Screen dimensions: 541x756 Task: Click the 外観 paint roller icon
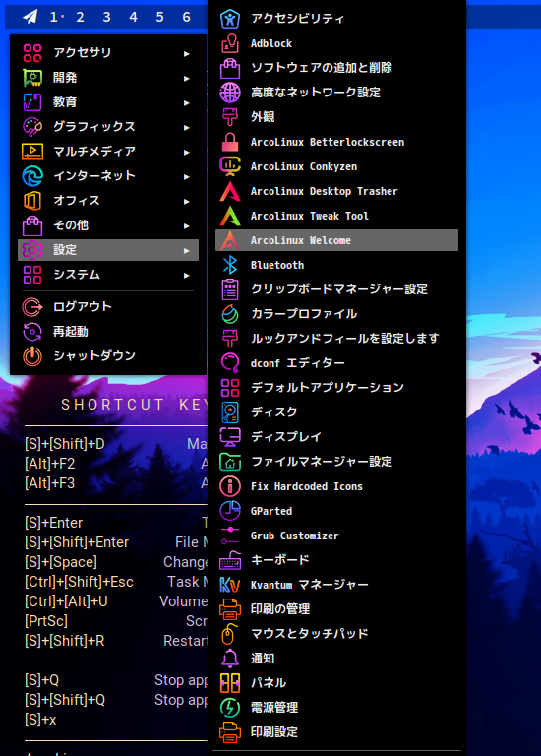click(230, 117)
